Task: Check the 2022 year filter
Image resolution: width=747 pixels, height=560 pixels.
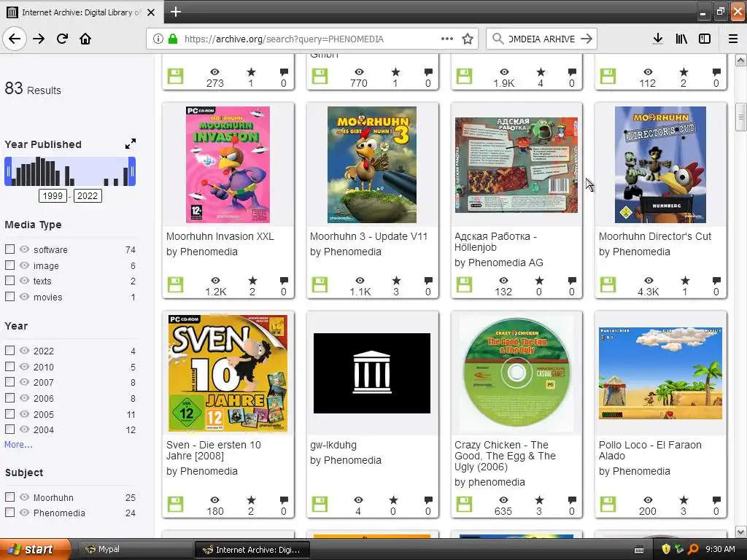Action: click(9, 351)
